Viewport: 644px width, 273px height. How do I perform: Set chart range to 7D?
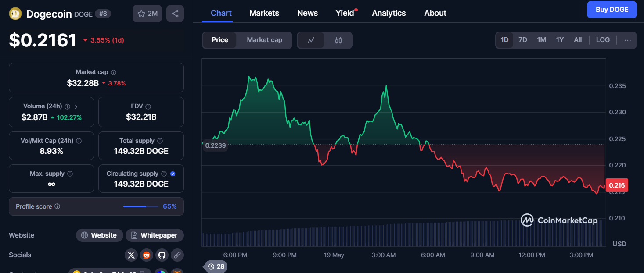pos(523,40)
